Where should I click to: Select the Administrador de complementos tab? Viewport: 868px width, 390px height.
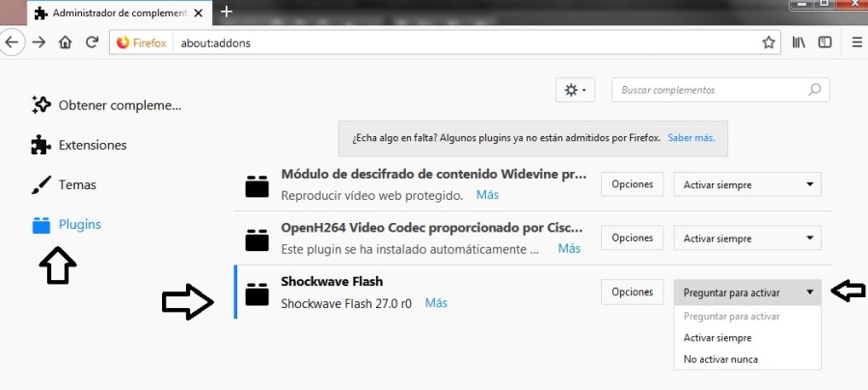119,14
